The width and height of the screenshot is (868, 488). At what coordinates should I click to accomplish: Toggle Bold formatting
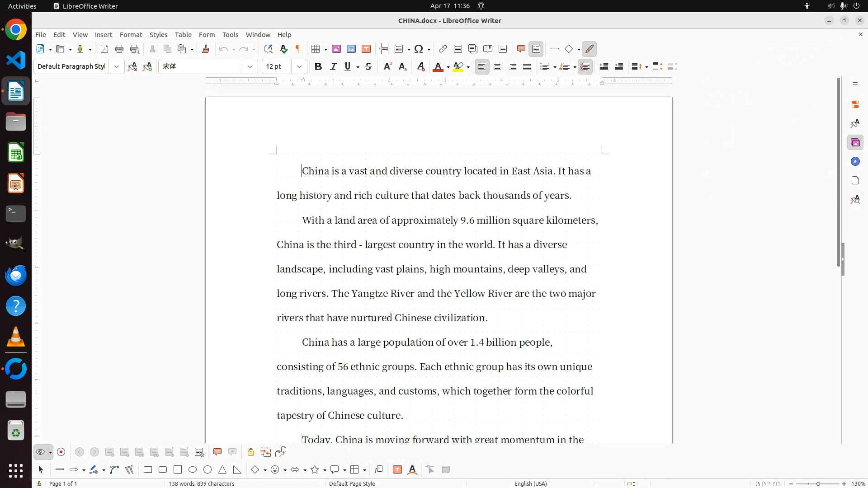pyautogui.click(x=318, y=67)
